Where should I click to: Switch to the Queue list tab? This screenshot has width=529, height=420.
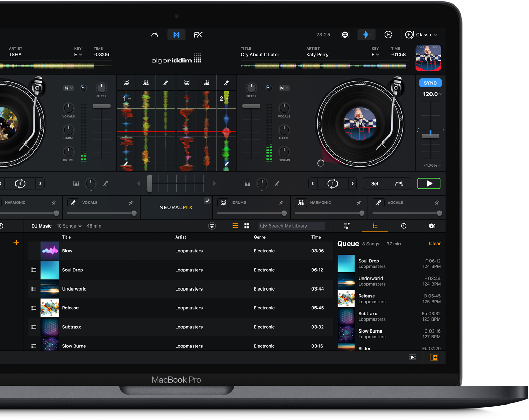coord(375,226)
